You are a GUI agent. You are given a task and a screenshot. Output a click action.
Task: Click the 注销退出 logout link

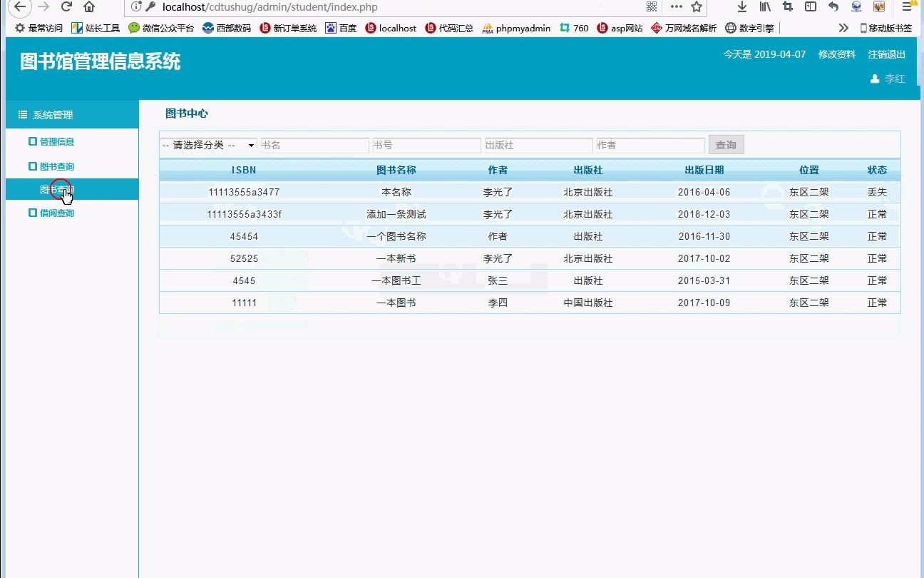pyautogui.click(x=887, y=54)
